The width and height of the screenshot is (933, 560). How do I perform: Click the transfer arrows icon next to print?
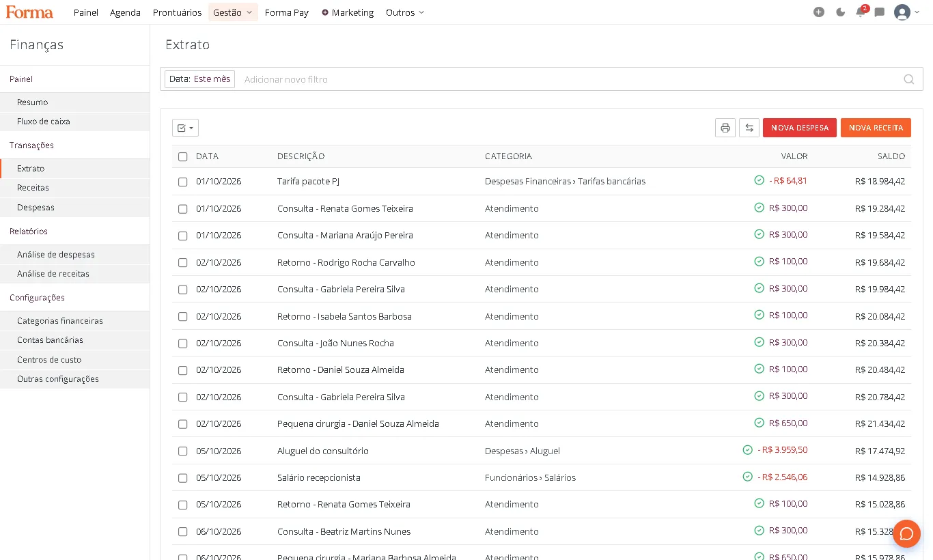(749, 128)
